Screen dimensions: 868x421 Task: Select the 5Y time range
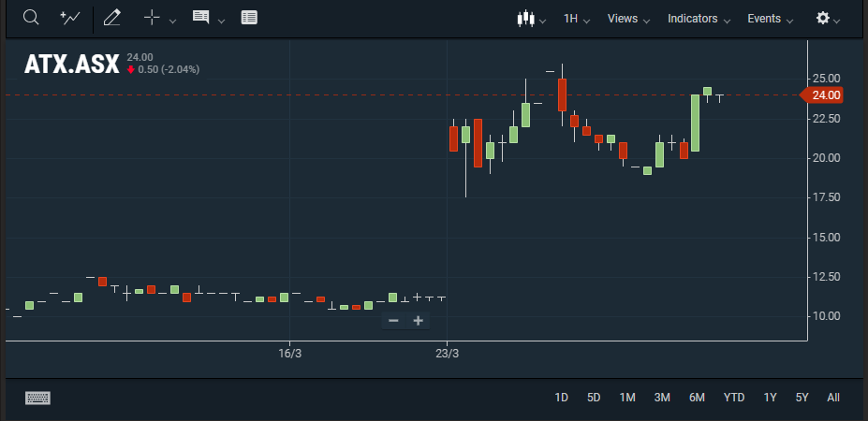coord(802,398)
